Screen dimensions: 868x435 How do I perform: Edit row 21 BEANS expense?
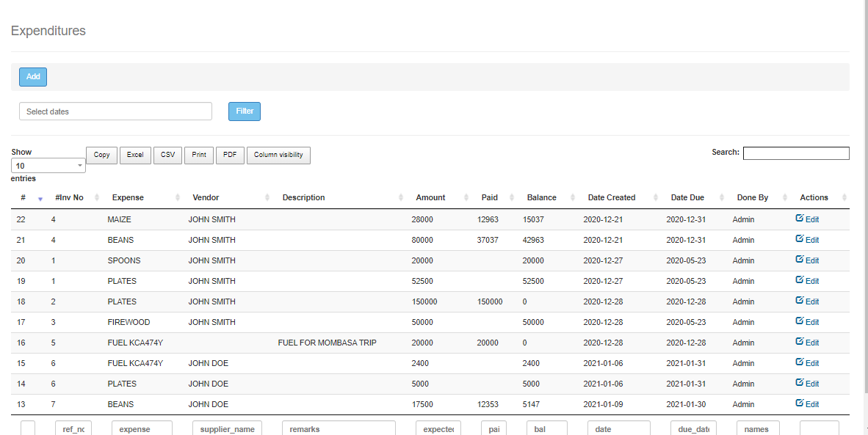[x=806, y=240]
